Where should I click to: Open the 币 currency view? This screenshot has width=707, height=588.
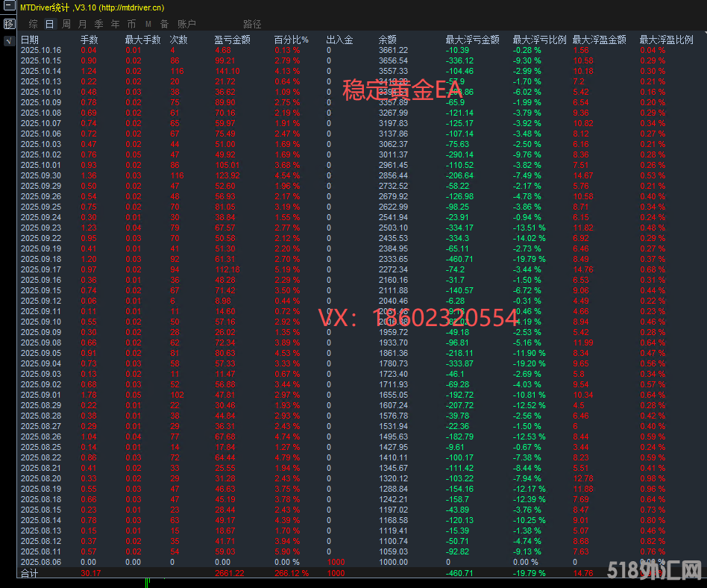131,23
